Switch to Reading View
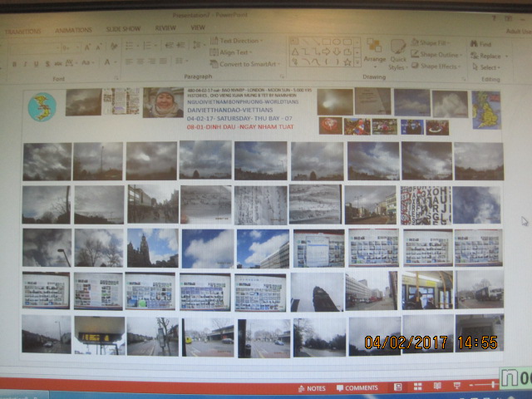This screenshot has height=399, width=532. pyautogui.click(x=437, y=386)
